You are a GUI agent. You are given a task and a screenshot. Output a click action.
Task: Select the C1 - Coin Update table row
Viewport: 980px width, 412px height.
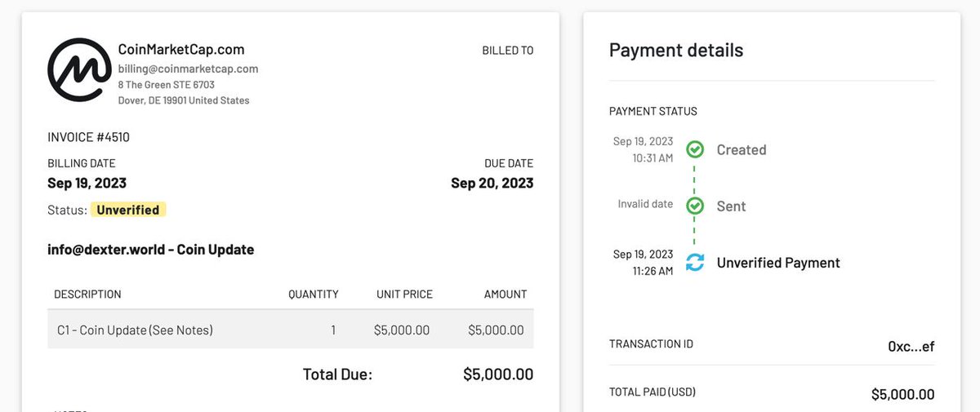click(x=290, y=330)
